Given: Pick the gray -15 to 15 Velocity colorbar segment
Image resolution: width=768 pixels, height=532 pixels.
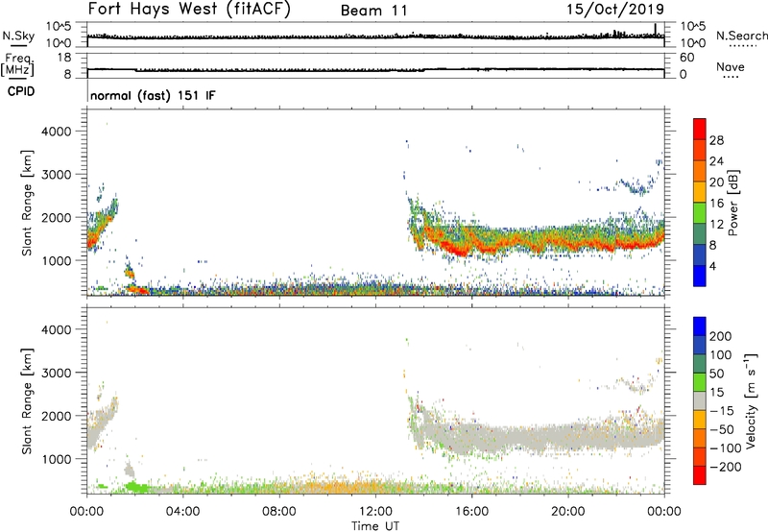Looking at the screenshot, I should point(700,401).
